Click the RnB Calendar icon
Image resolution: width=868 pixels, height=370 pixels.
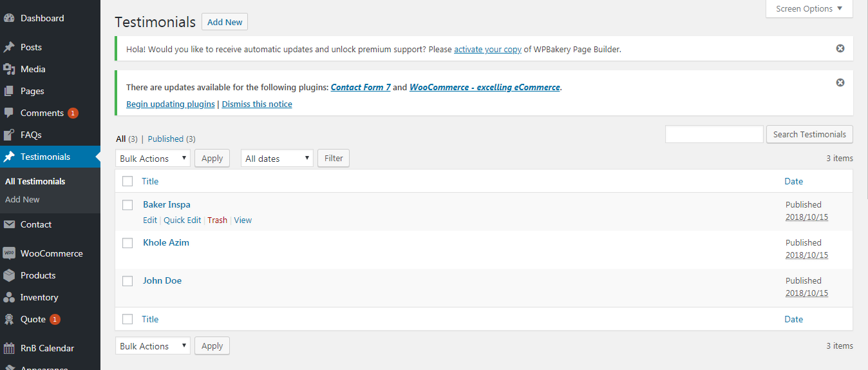pyautogui.click(x=9, y=348)
